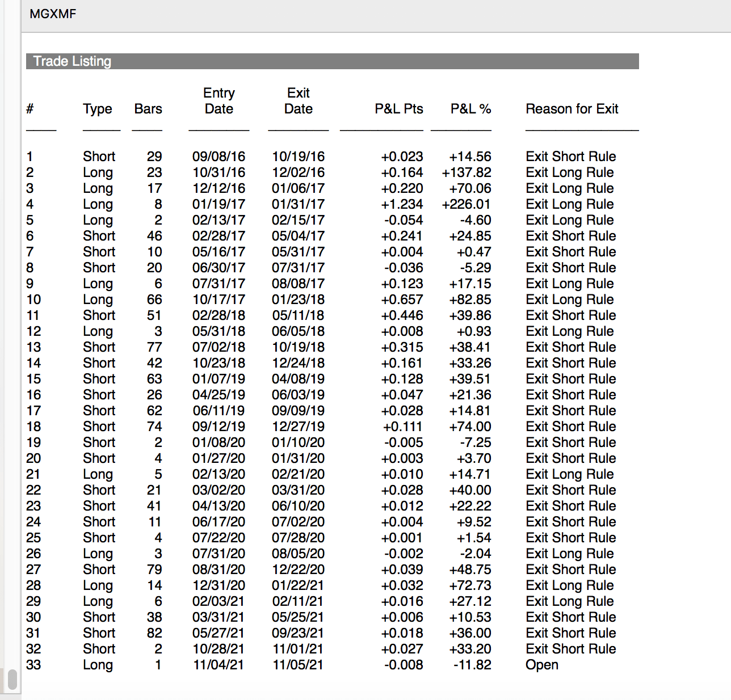Viewport: 731px width, 700px height.
Task: Select "Exit Long Rule" in trade 21 row
Action: [570, 475]
